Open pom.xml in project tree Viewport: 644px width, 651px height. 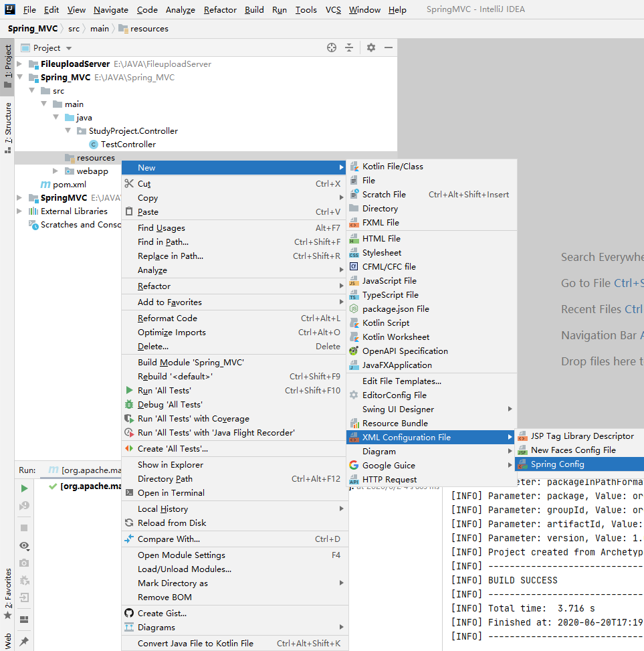coord(69,185)
